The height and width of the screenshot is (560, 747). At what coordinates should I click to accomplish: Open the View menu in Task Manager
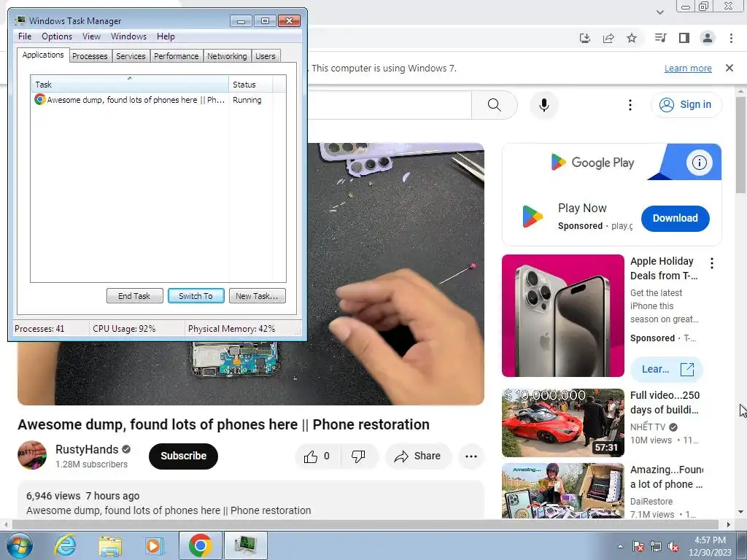(x=91, y=36)
